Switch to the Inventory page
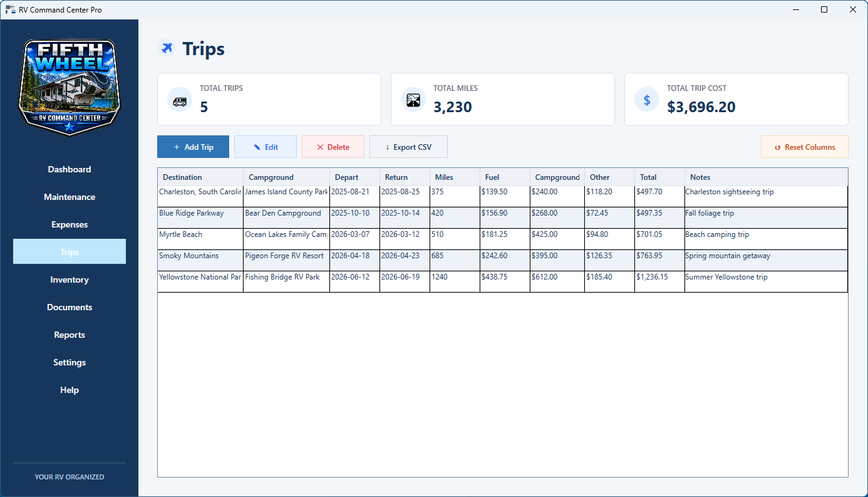868x497 pixels. click(70, 280)
